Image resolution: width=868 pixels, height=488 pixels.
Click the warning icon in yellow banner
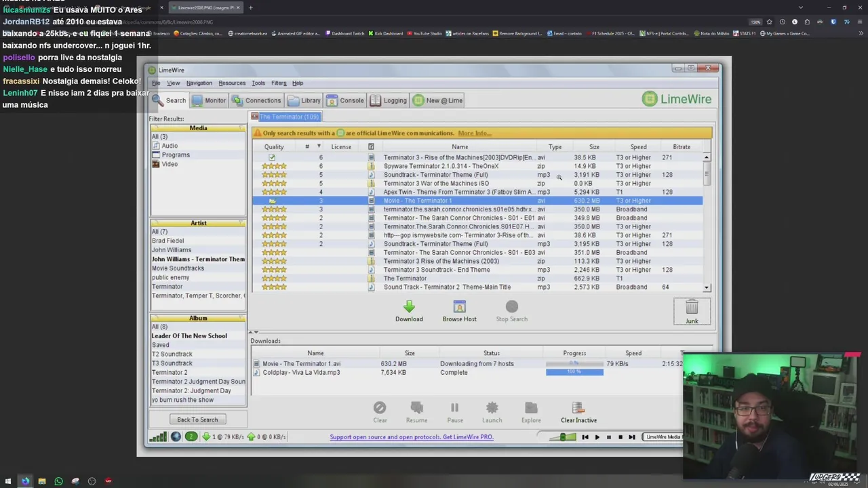click(x=258, y=133)
